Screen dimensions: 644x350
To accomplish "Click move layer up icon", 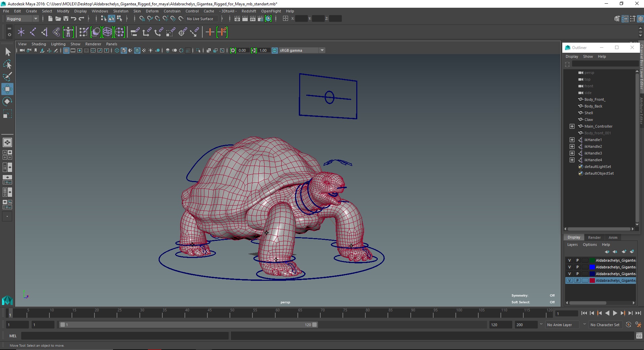I will (x=607, y=252).
